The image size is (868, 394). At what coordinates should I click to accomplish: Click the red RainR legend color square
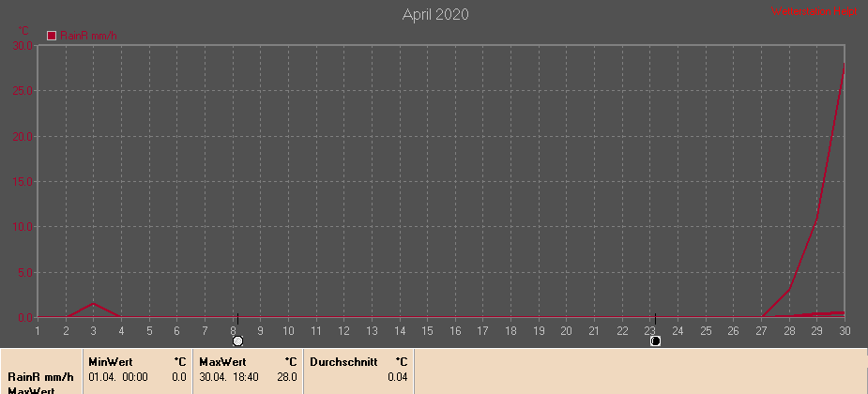click(52, 36)
